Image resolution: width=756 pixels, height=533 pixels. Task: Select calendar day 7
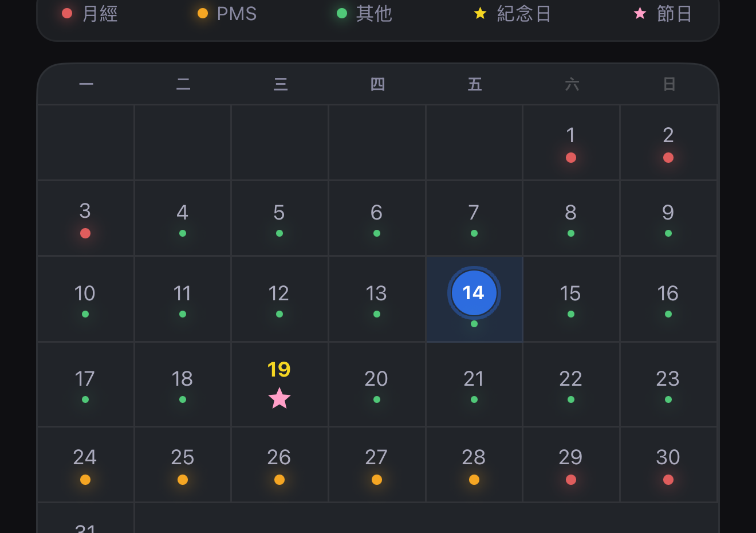pyautogui.click(x=474, y=218)
